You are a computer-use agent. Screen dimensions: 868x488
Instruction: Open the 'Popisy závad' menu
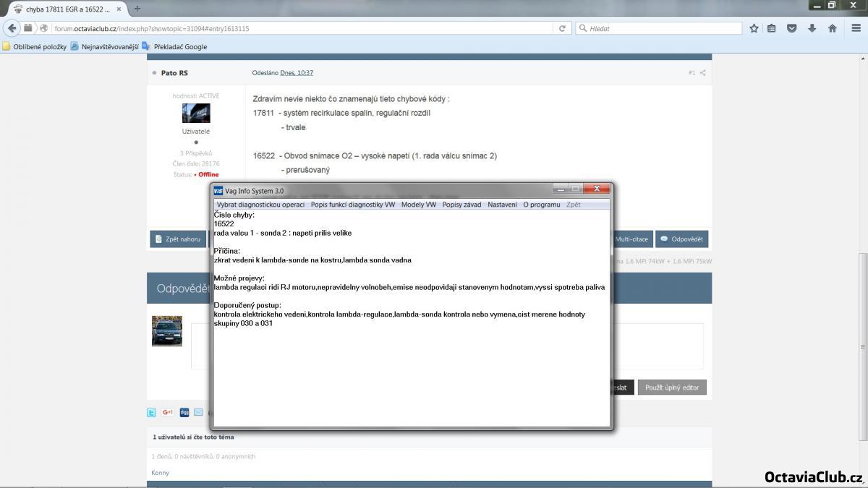coord(461,205)
